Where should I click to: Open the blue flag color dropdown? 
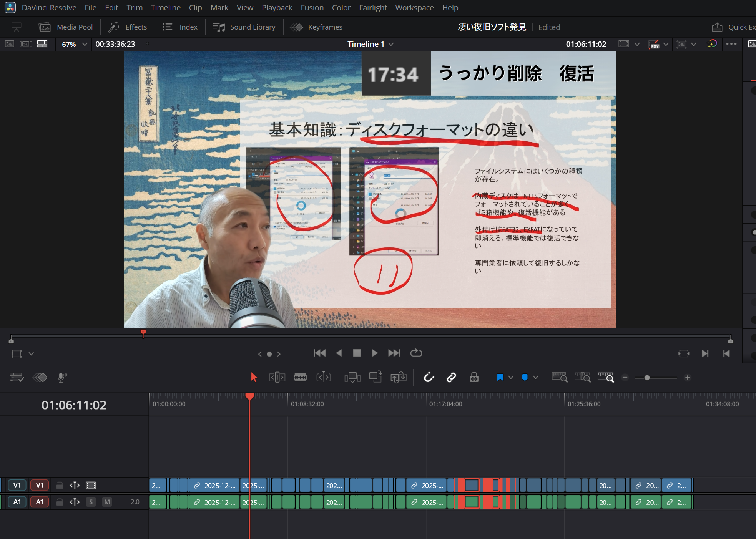511,378
